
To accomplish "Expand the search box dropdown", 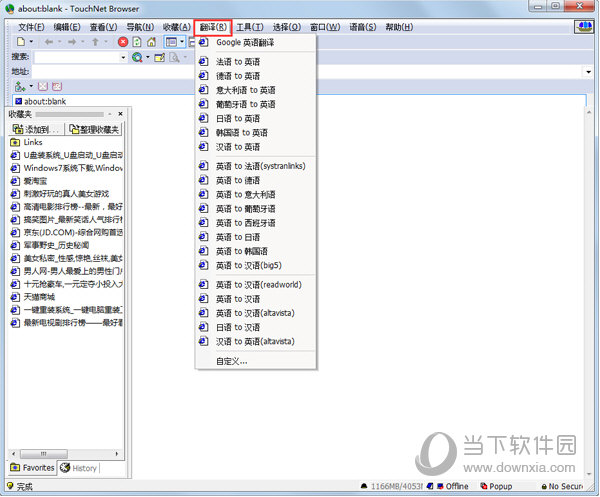I will 123,57.
